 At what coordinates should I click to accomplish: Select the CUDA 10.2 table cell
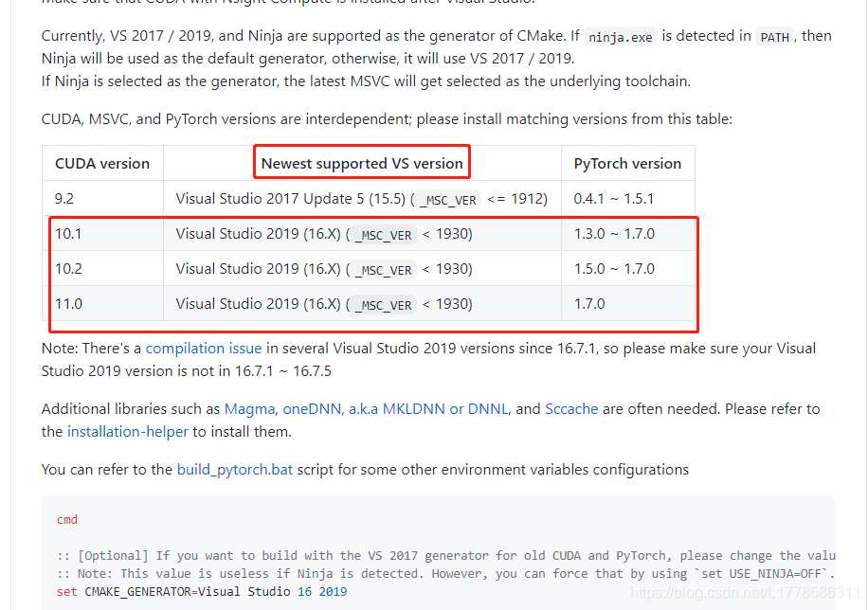pyautogui.click(x=102, y=268)
